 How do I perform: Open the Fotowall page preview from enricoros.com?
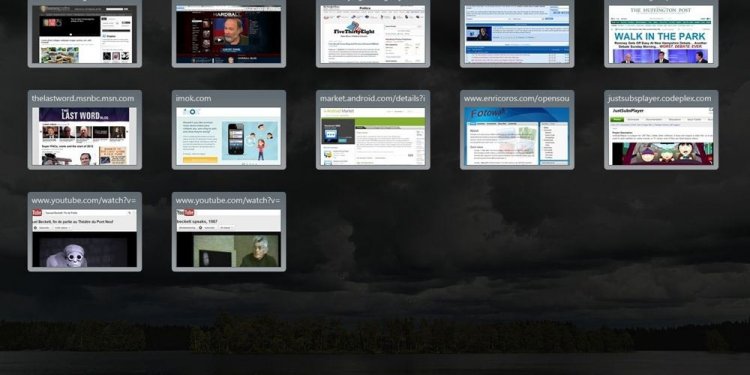(517, 136)
